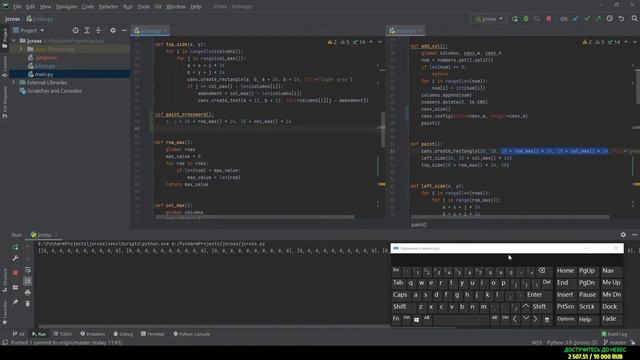Click the rerun green icon in top toolbar
Image resolution: width=640 pixels, height=360 pixels.
point(515,19)
